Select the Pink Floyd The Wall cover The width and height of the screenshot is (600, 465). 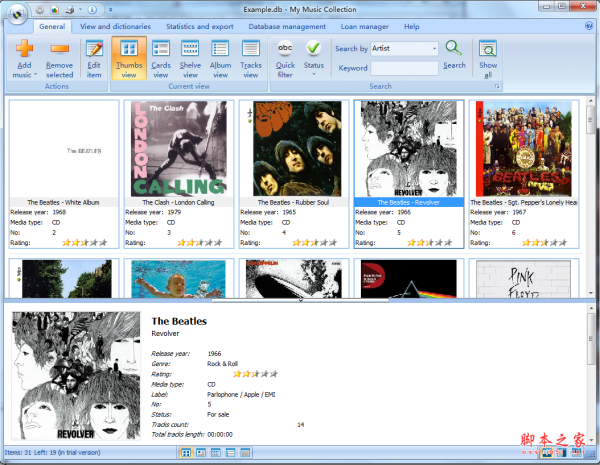[x=523, y=279]
